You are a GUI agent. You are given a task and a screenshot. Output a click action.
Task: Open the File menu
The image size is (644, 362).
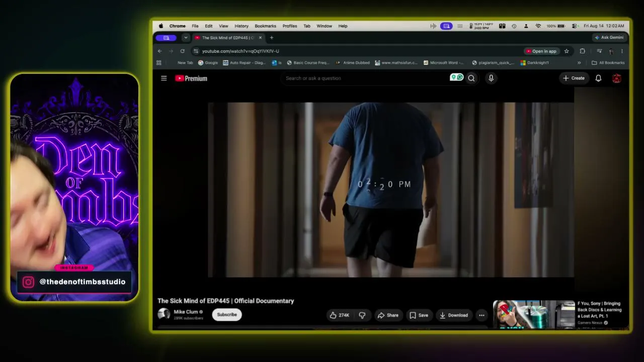195,26
